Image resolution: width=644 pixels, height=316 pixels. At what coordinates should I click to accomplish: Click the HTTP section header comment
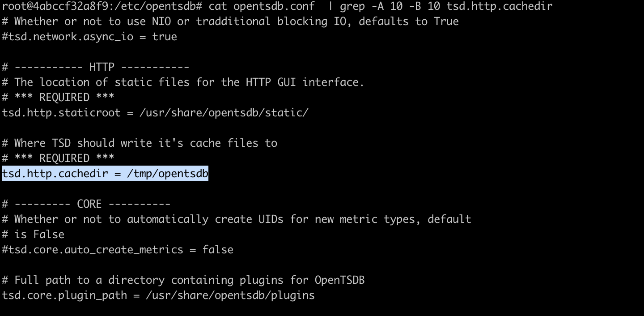point(96,67)
